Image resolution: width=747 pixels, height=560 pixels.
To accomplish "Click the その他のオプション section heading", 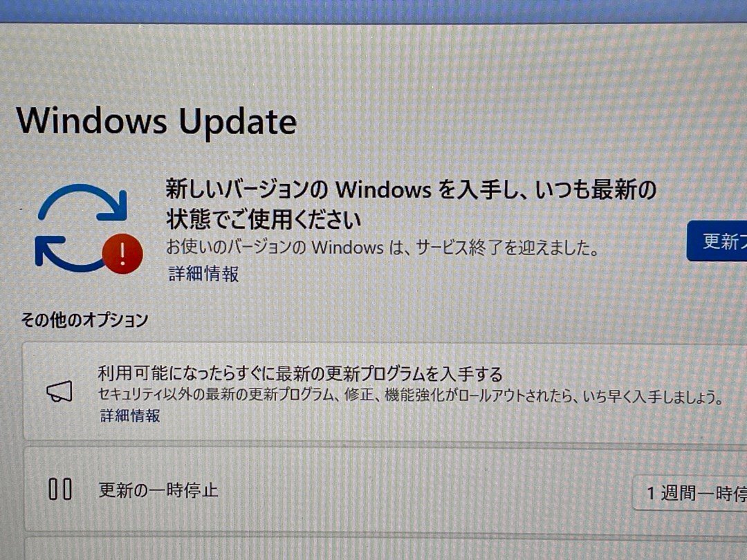I will click(84, 319).
